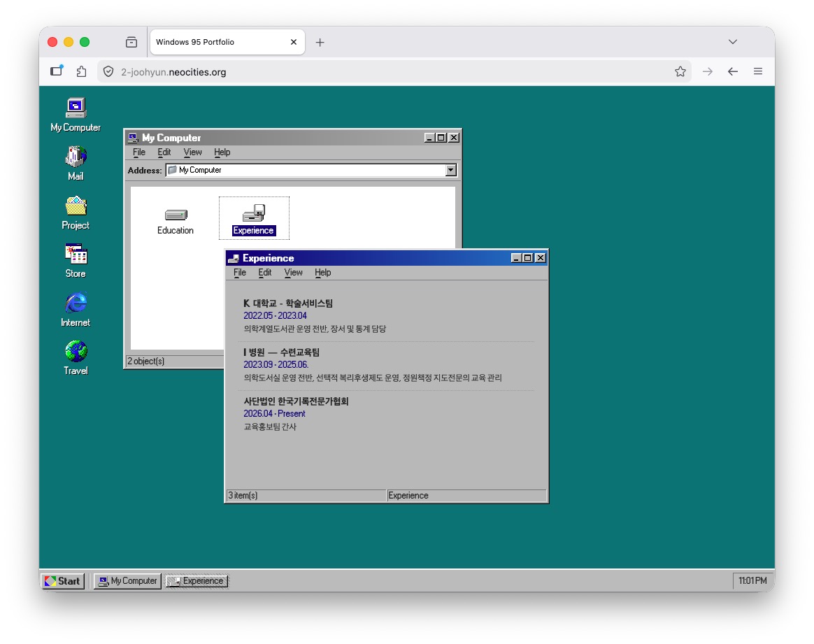Click 'Experience' status bar panel
Viewport: 814px width, 644px height.
(x=466, y=496)
